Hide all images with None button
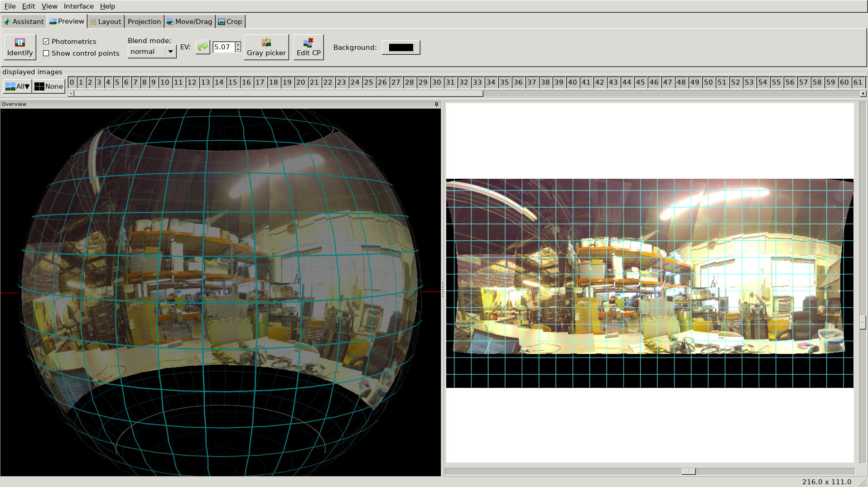This screenshot has width=868, height=487. 49,86
